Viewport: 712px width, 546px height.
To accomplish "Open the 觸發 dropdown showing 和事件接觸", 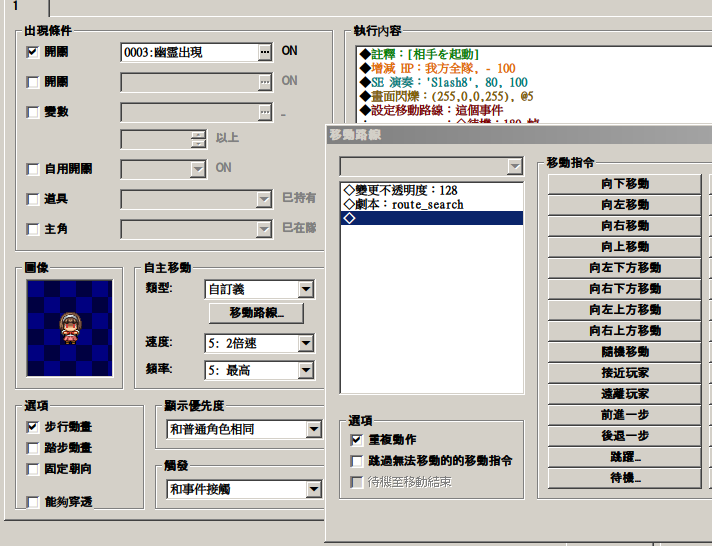I will pos(314,489).
